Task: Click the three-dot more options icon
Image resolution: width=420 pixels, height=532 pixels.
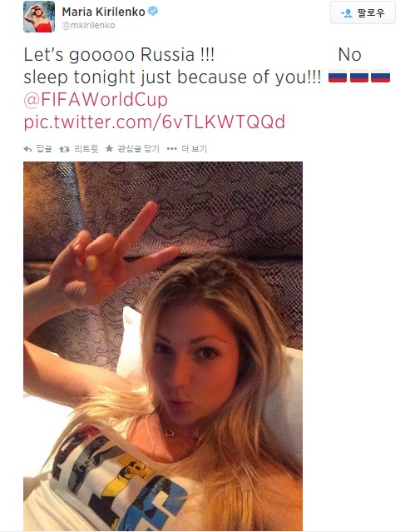Action: pyautogui.click(x=172, y=148)
